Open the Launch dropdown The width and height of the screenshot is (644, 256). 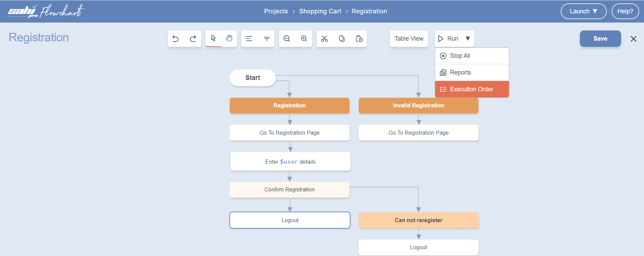[x=583, y=11]
